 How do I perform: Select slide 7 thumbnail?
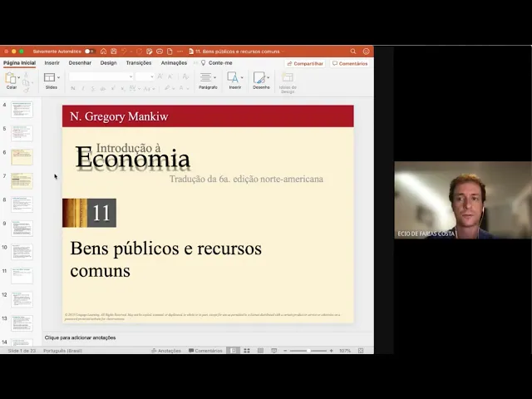click(22, 180)
